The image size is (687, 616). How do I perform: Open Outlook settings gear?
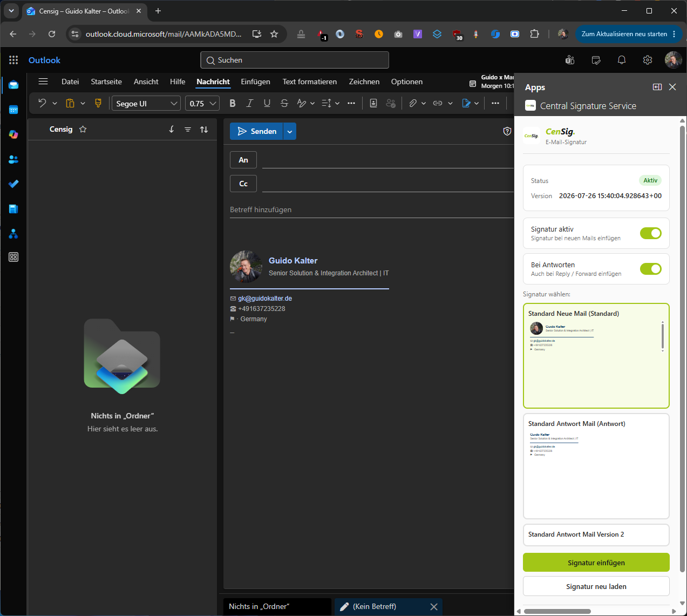point(648,60)
